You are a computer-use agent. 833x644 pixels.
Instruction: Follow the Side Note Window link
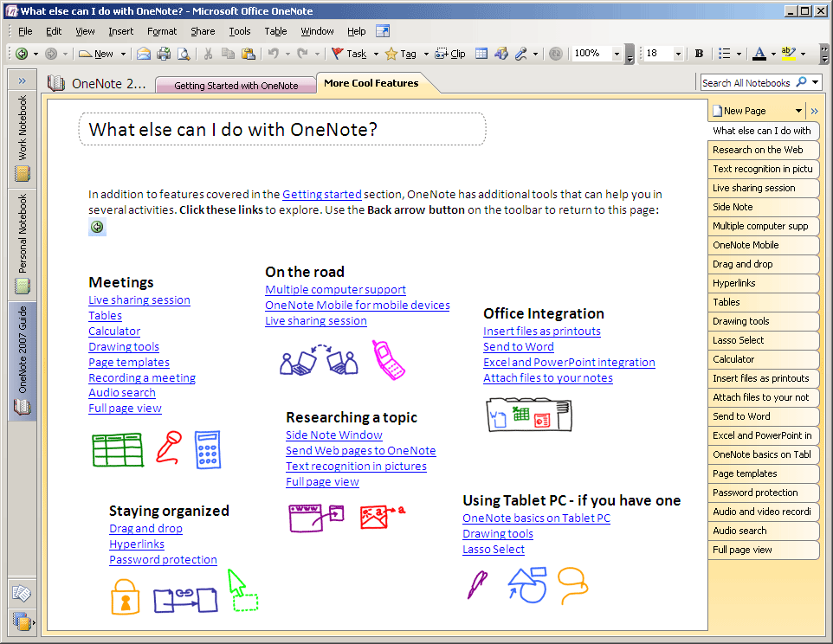coord(333,435)
